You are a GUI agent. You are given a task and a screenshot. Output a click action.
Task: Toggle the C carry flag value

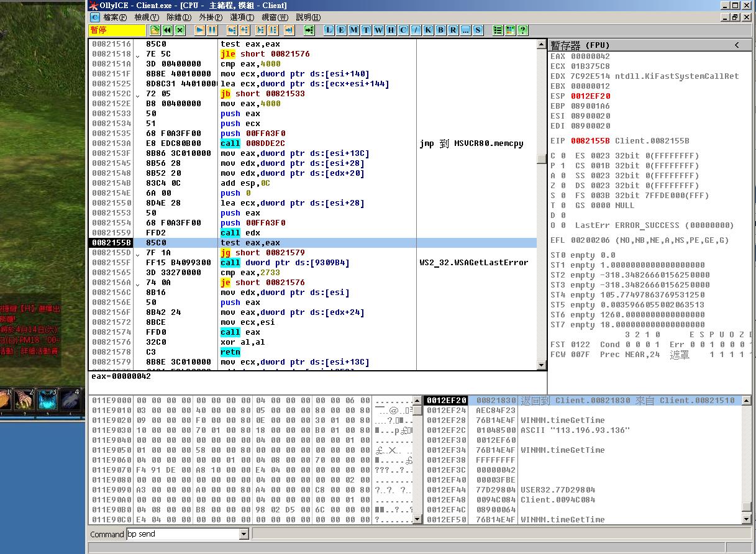pos(562,156)
